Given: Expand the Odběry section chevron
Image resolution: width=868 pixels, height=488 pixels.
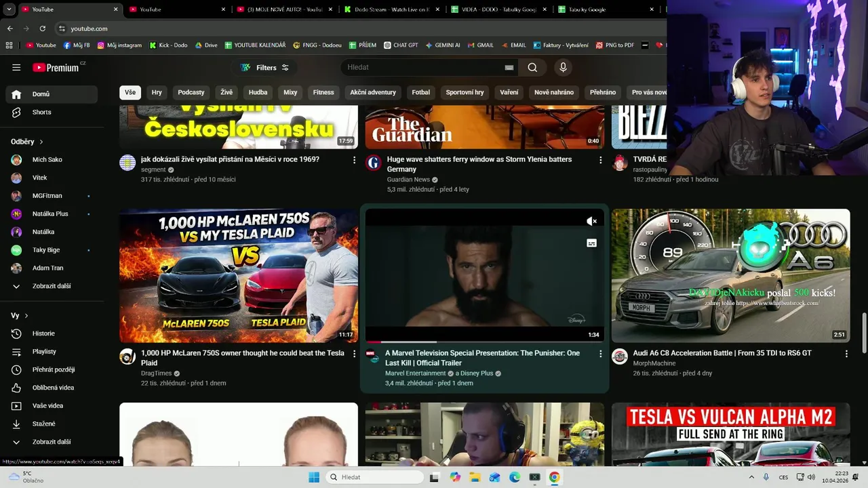Looking at the screenshot, I should tap(41, 142).
